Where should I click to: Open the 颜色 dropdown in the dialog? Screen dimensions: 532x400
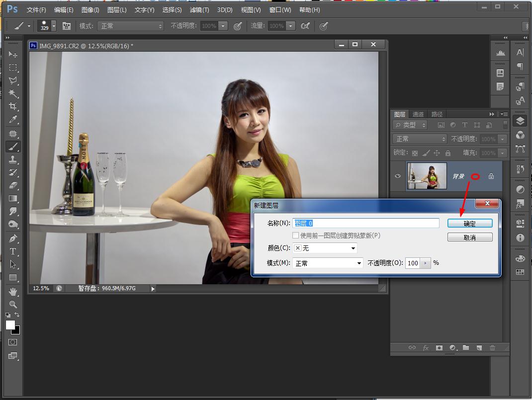point(325,248)
